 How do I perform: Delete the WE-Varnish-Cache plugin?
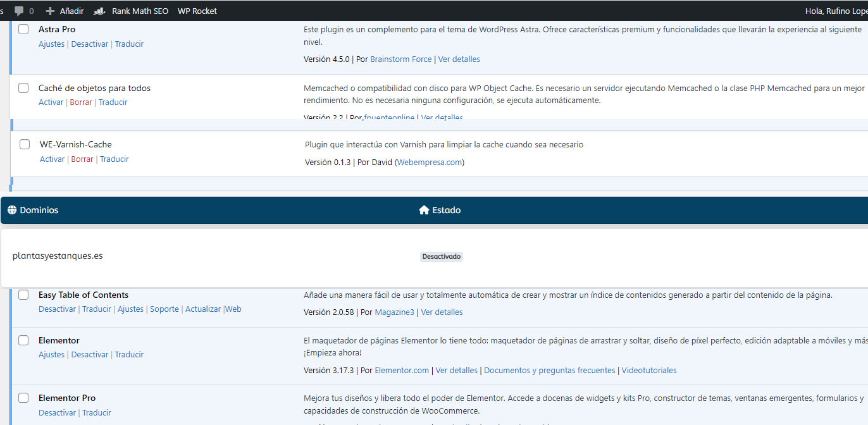click(82, 159)
